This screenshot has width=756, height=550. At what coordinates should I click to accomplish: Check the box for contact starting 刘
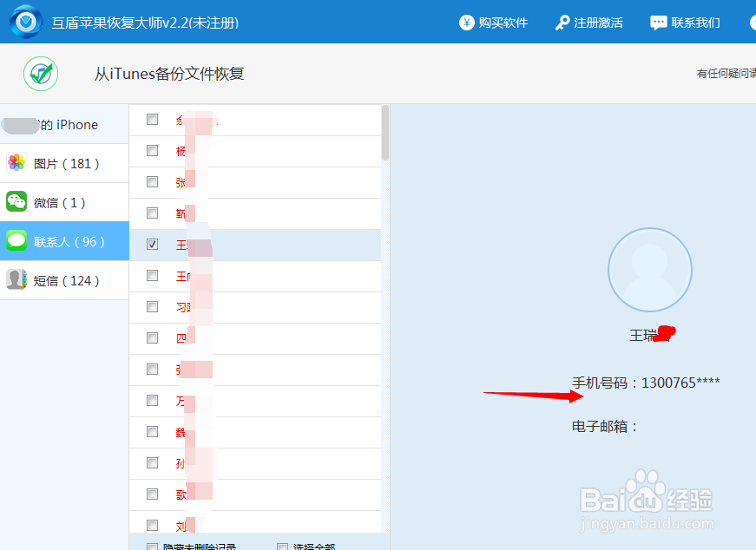153,525
